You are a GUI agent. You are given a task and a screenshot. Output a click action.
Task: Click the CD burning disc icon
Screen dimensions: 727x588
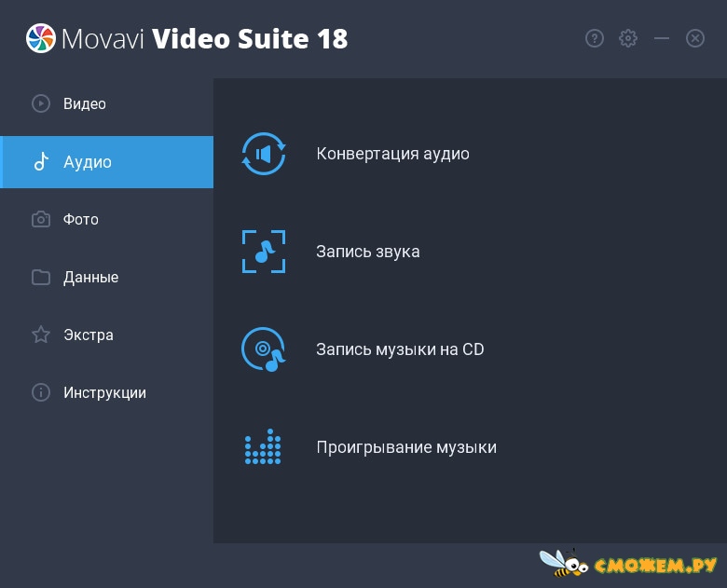(x=264, y=349)
